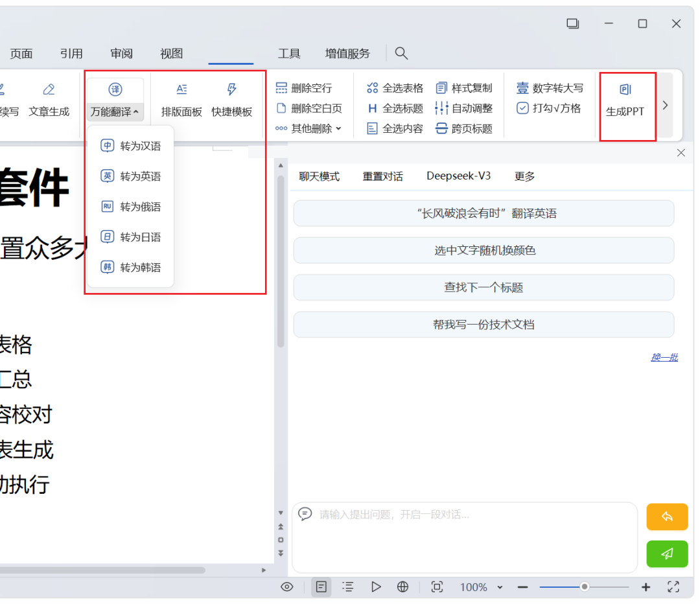Toggle the 打勾√方格 checkbox tool
Viewport: 700px width, 604px height.
tap(549, 108)
